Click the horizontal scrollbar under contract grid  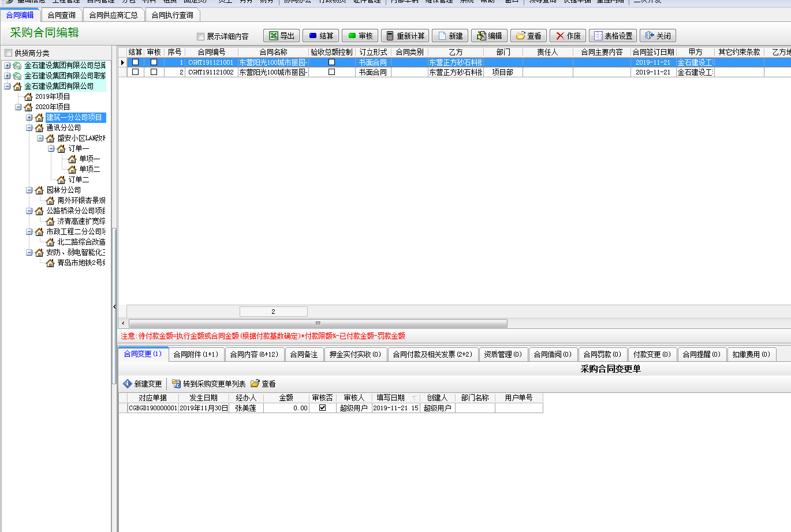[318, 323]
